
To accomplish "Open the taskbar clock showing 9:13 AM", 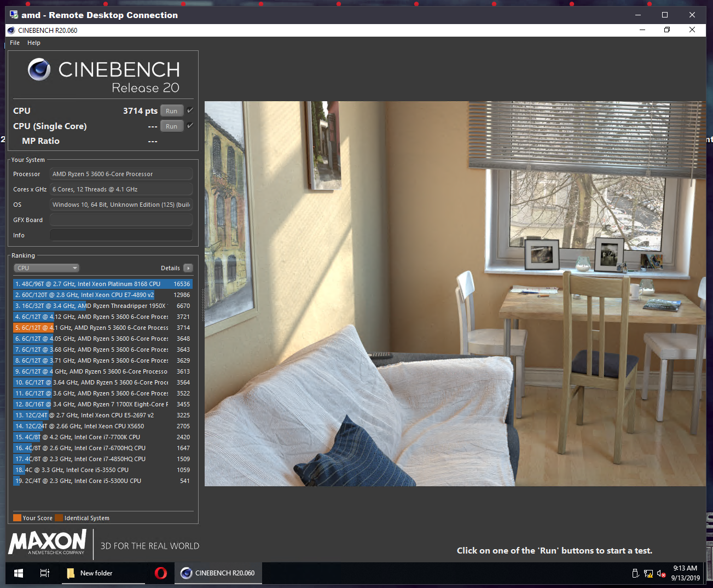I will (685, 573).
